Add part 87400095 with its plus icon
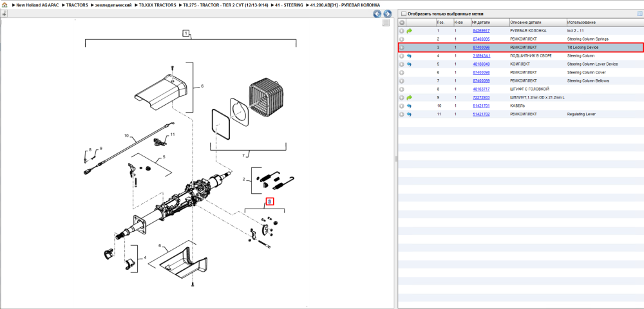Viewport: 644px width, 309px height. [402, 39]
